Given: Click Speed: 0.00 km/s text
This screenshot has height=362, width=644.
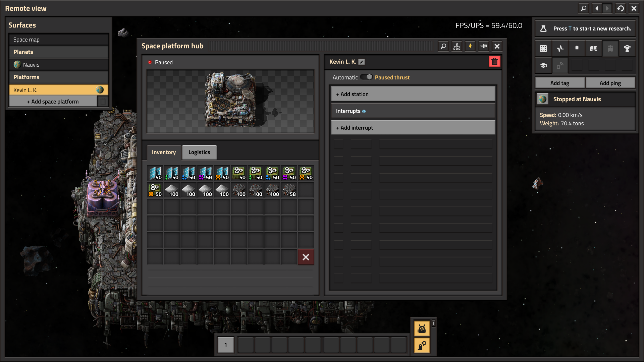Looking at the screenshot, I should tap(561, 115).
